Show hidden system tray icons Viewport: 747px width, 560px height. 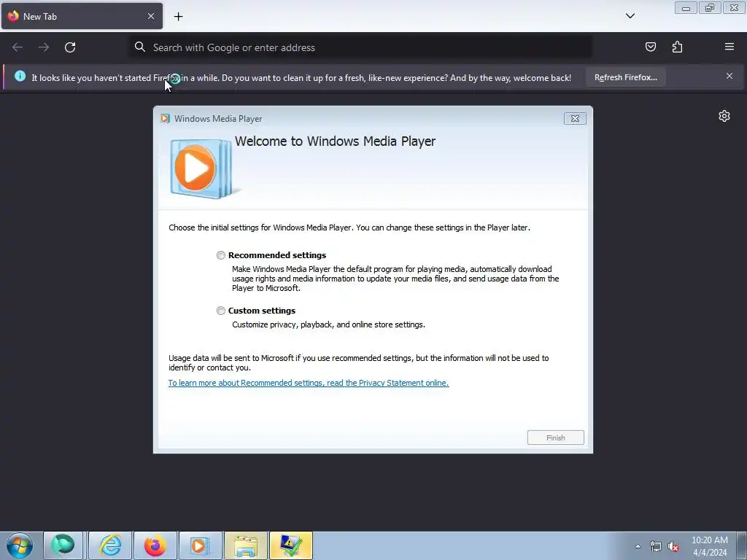pos(638,546)
